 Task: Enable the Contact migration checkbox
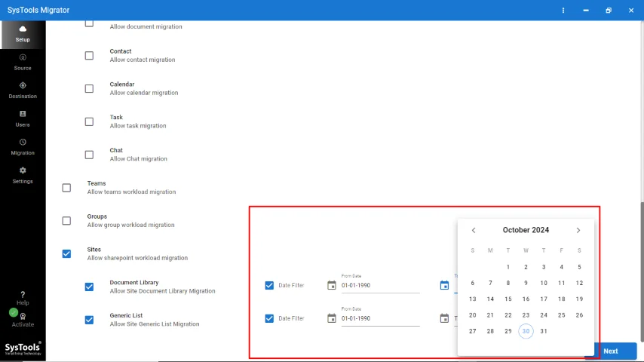pos(89,56)
